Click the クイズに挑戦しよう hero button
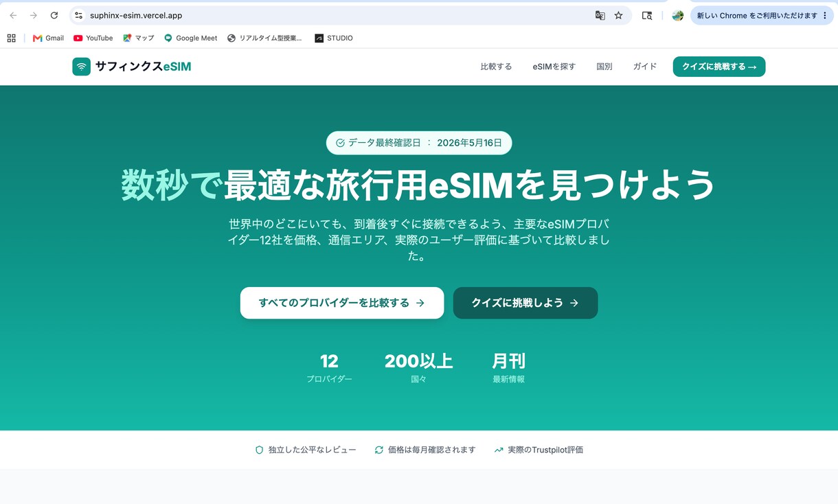The height and width of the screenshot is (504, 838). pyautogui.click(x=525, y=303)
